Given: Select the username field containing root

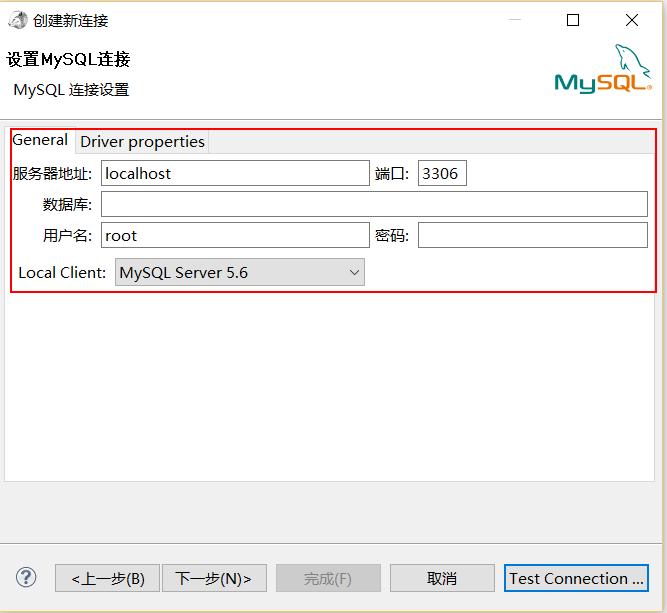Looking at the screenshot, I should [235, 235].
